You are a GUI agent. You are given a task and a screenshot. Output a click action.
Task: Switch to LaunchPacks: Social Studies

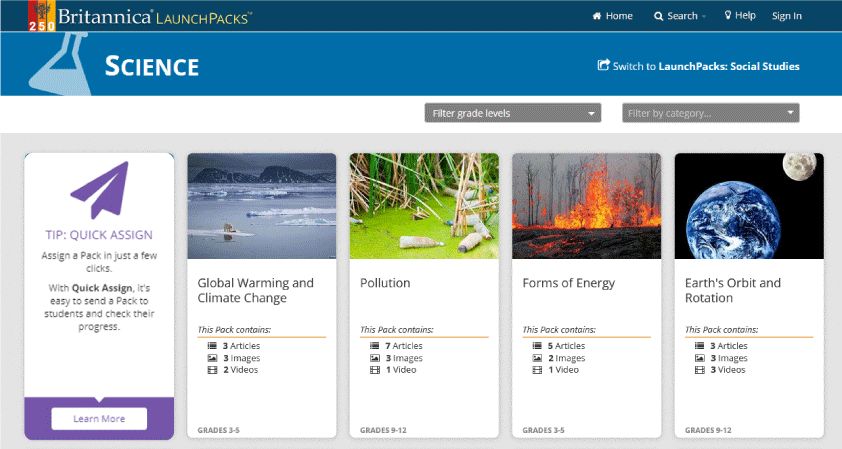point(706,67)
